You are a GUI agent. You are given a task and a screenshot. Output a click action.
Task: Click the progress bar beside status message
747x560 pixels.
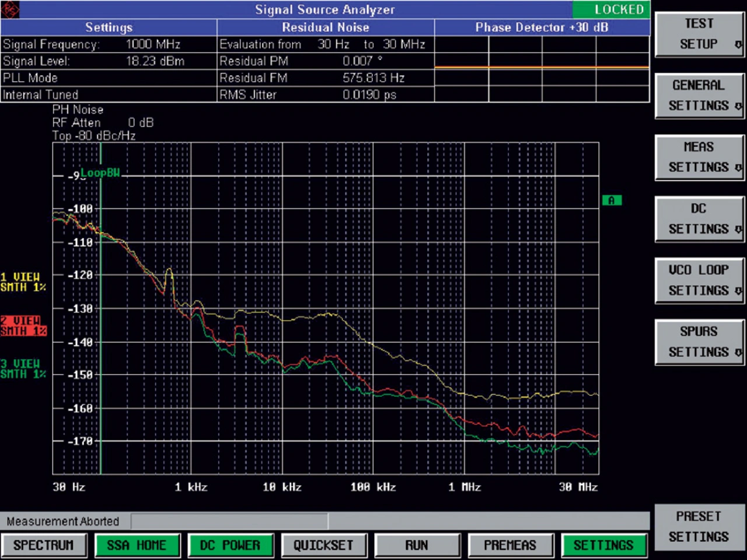229,521
